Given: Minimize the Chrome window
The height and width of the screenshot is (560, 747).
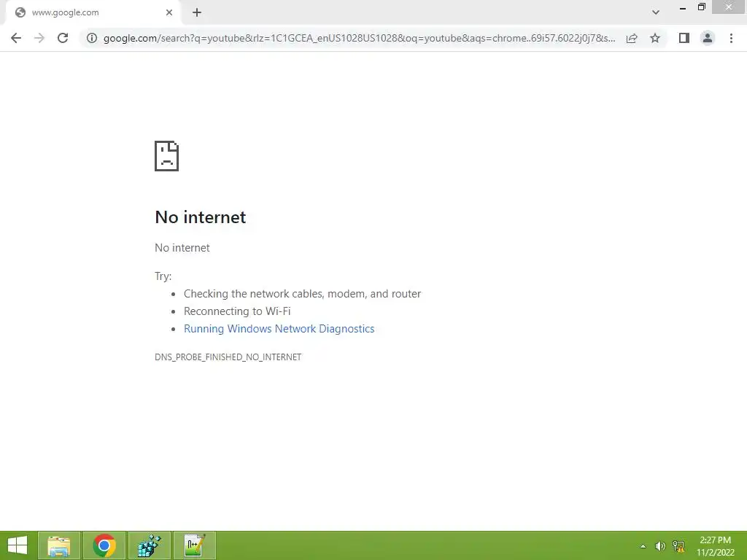Looking at the screenshot, I should pyautogui.click(x=683, y=7).
